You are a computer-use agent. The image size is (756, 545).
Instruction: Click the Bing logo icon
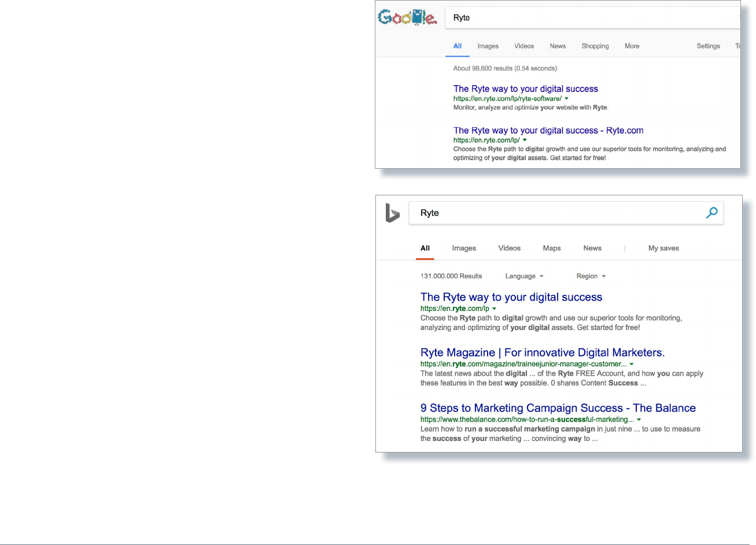point(392,213)
